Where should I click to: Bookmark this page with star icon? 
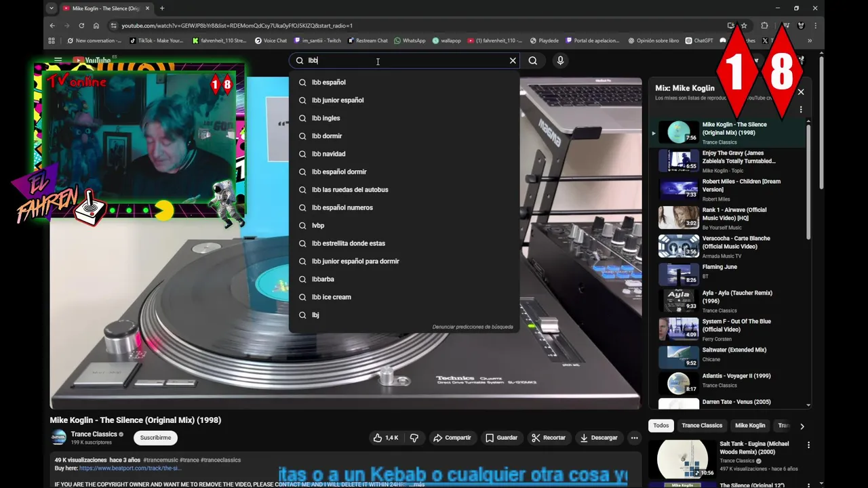click(744, 26)
